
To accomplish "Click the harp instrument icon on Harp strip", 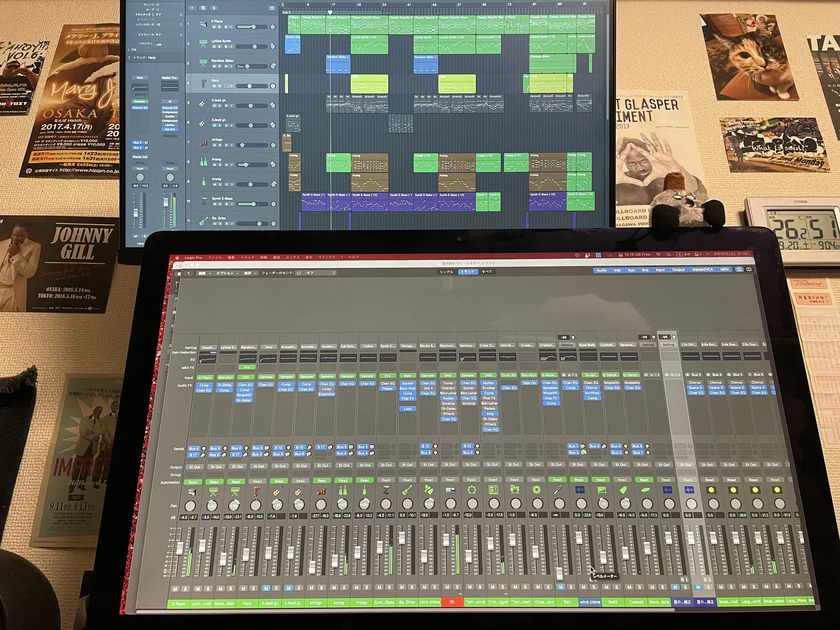I will (257, 491).
